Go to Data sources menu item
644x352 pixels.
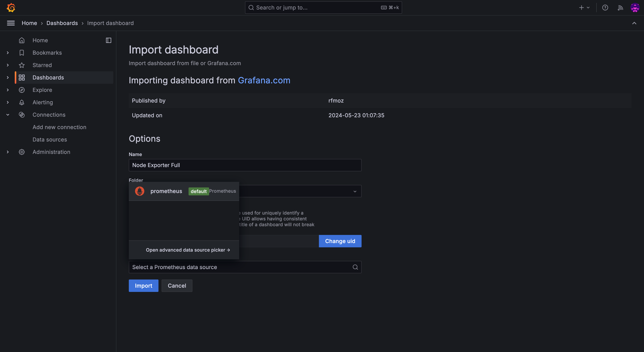[50, 140]
